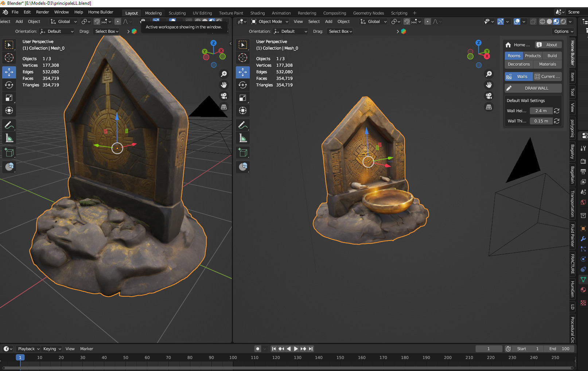Expand the Options dropdown

click(x=564, y=31)
